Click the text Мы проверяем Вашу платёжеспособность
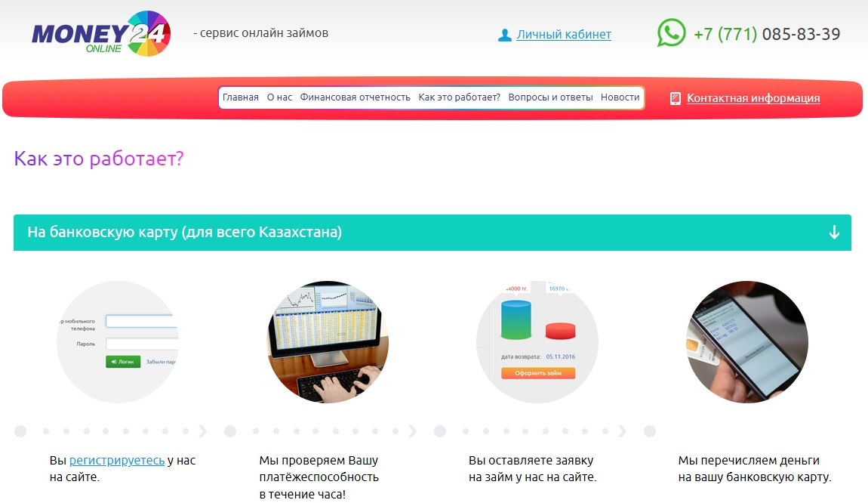This screenshot has width=868, height=503. [x=319, y=469]
